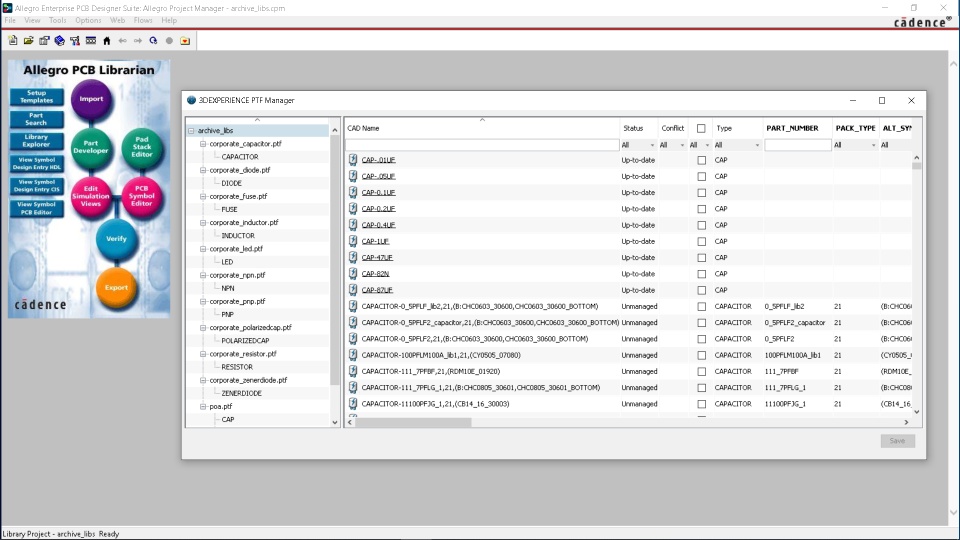Click the part icon beside CAP-.01UF

353,160
